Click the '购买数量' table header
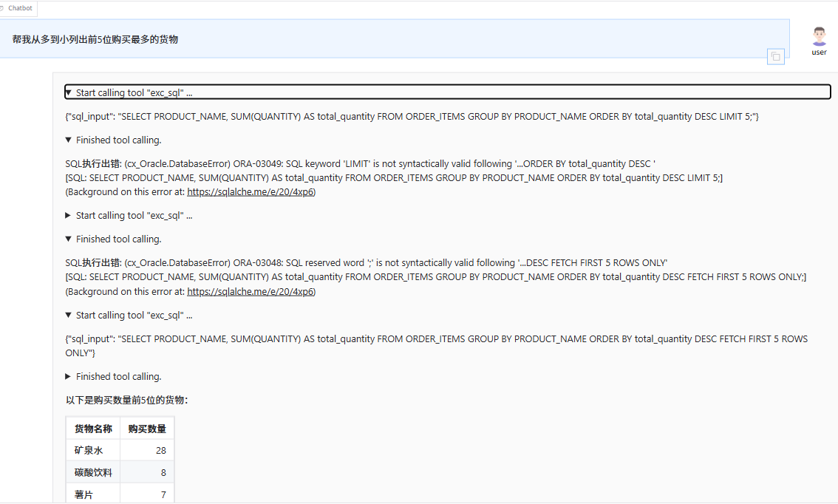The image size is (838, 504). pyautogui.click(x=147, y=429)
